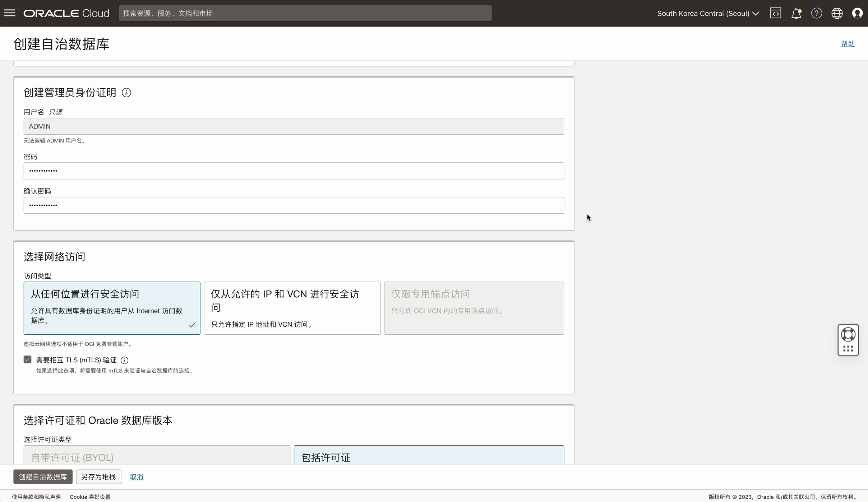
Task: Click the 创建自治数据库 page title
Action: (x=61, y=44)
